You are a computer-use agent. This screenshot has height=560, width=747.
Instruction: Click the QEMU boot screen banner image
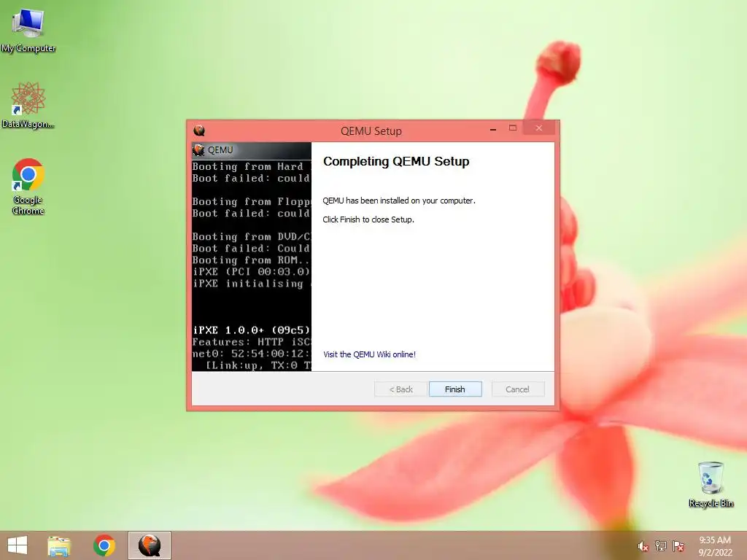252,257
